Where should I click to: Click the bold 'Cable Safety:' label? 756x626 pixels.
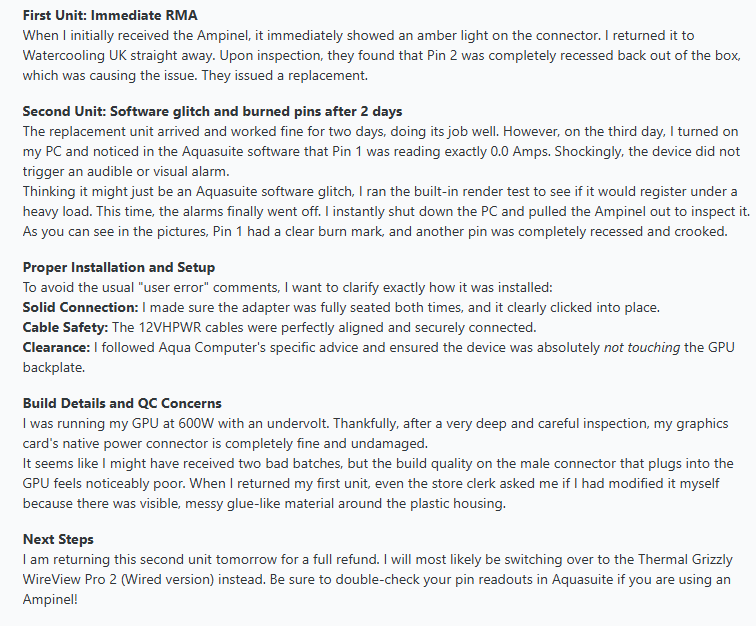pos(66,327)
